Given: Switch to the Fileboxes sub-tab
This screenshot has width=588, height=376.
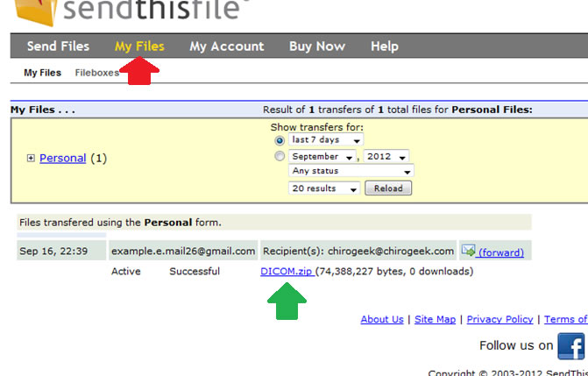Looking at the screenshot, I should click(x=96, y=73).
